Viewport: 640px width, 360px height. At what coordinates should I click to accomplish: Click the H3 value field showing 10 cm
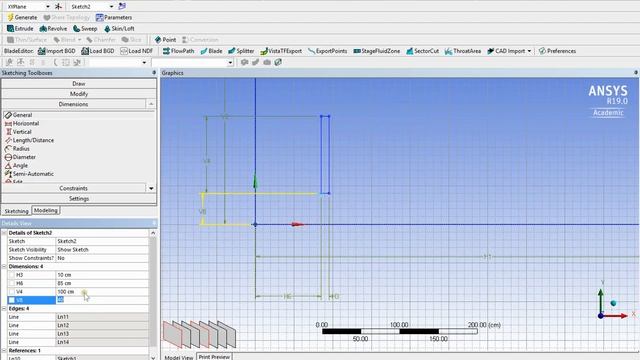(102, 275)
